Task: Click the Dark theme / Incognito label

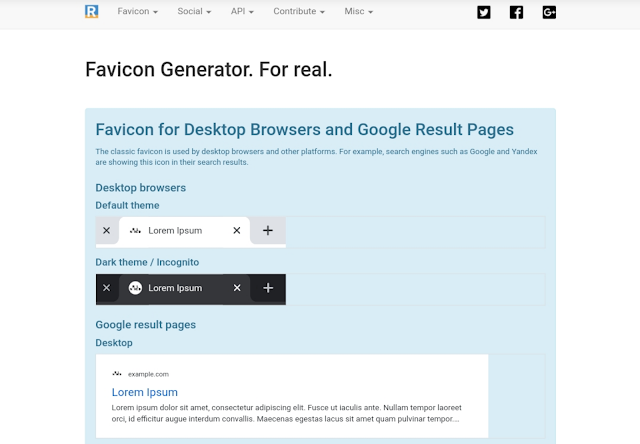Action: (x=147, y=262)
